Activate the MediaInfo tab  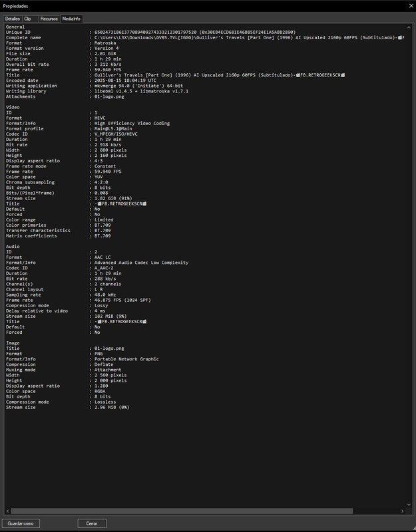tap(71, 19)
